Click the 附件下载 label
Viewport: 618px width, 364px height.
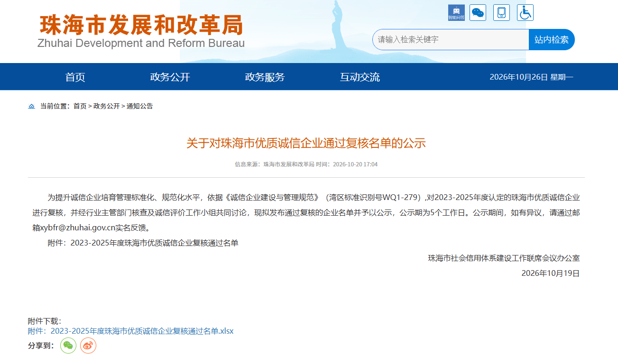coord(45,321)
